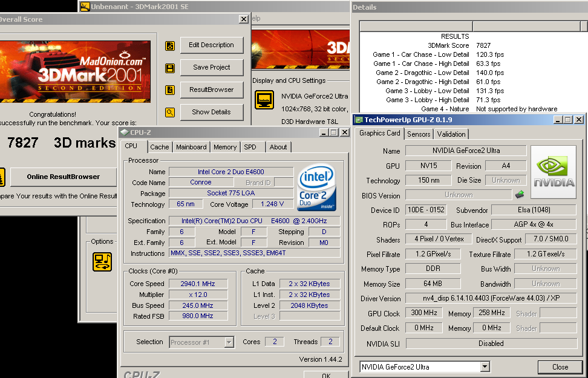Click the GPU-Z title bar icon
588x378 pixels.
point(359,120)
